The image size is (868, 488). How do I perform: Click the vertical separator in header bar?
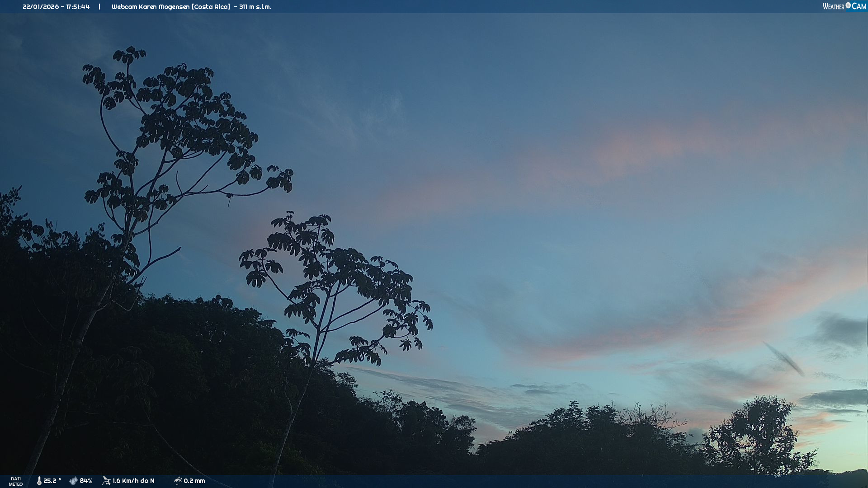[99, 7]
